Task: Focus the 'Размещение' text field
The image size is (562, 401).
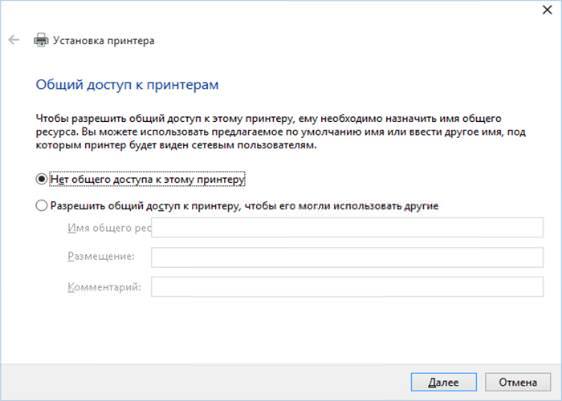Action: pyautogui.click(x=347, y=257)
